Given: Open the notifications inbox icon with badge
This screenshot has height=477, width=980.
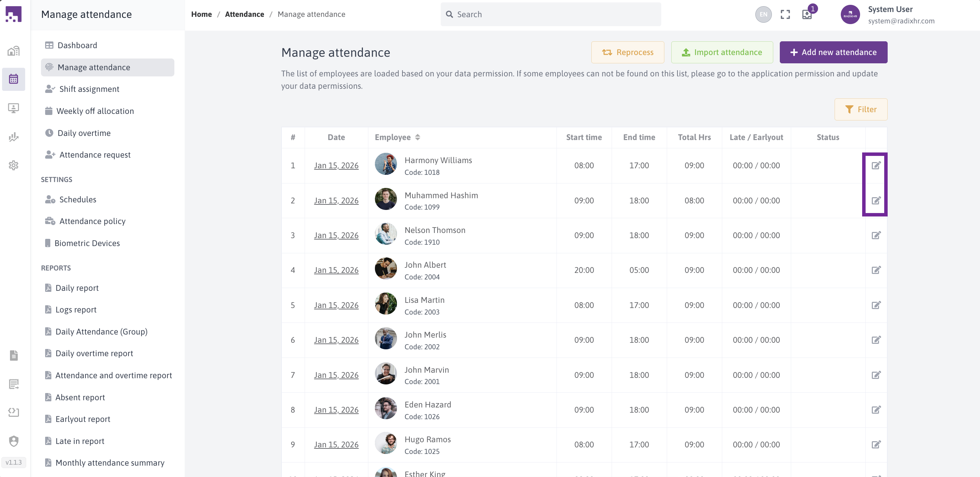Looking at the screenshot, I should point(807,14).
